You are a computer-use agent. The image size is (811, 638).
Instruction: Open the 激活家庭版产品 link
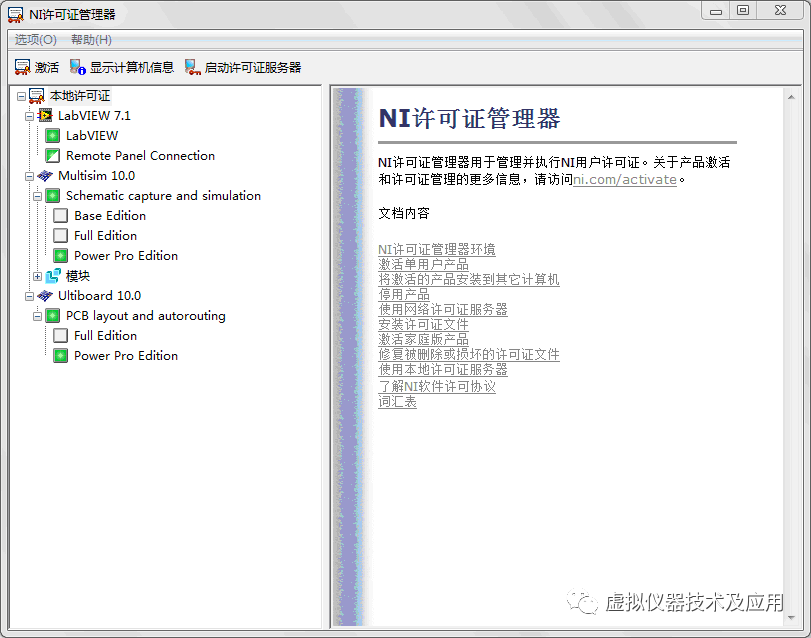[x=423, y=339]
